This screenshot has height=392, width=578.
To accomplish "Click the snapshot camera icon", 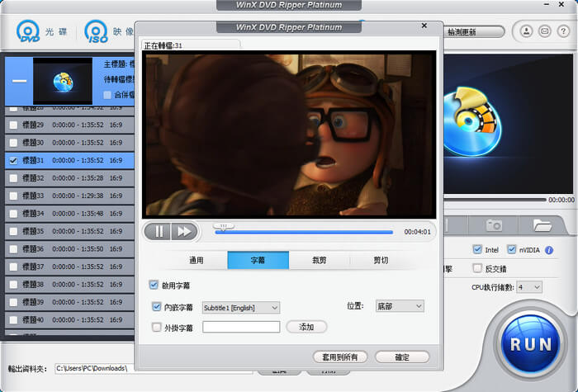I will (494, 224).
